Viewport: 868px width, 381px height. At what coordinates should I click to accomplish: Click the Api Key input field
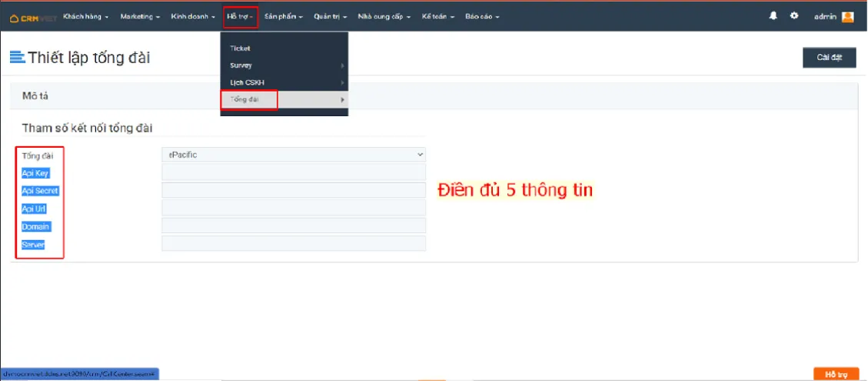pos(294,172)
